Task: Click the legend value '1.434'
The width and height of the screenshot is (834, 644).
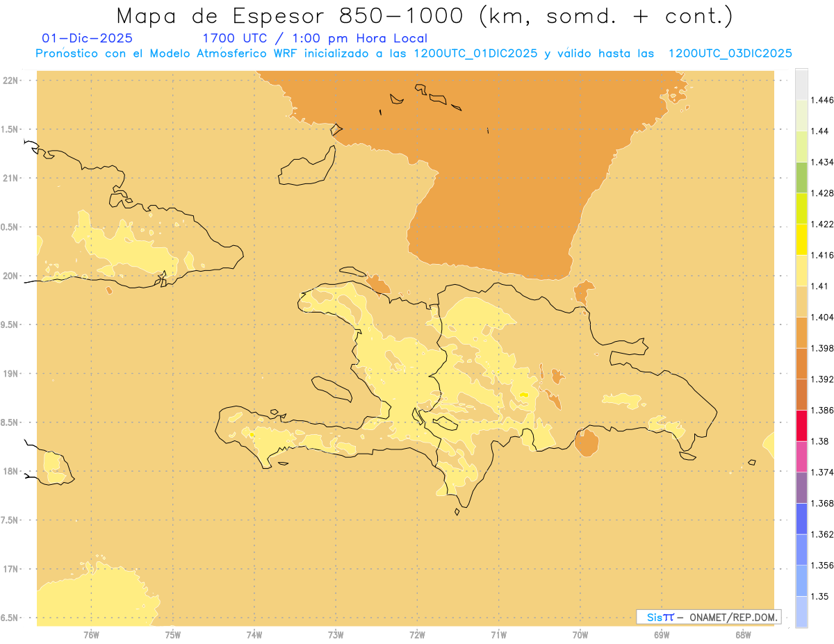Action: (x=822, y=162)
